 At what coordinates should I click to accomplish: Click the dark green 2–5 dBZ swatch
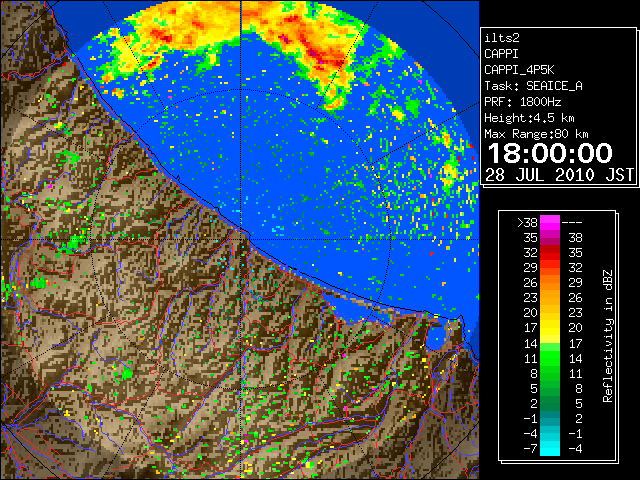point(550,403)
